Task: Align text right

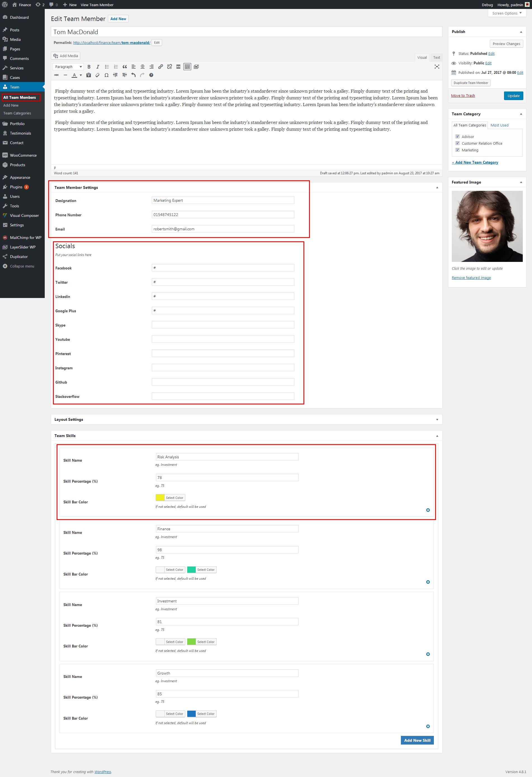Action: click(x=152, y=67)
